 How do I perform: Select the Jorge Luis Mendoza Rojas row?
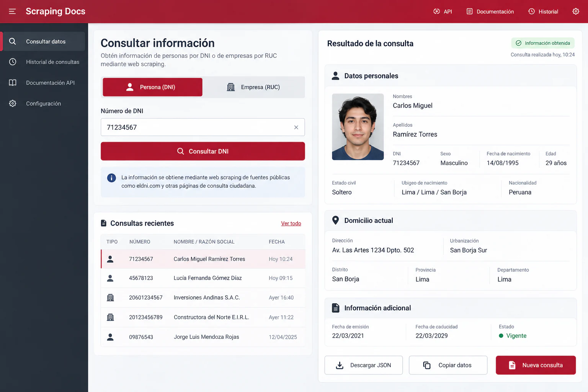(203, 337)
